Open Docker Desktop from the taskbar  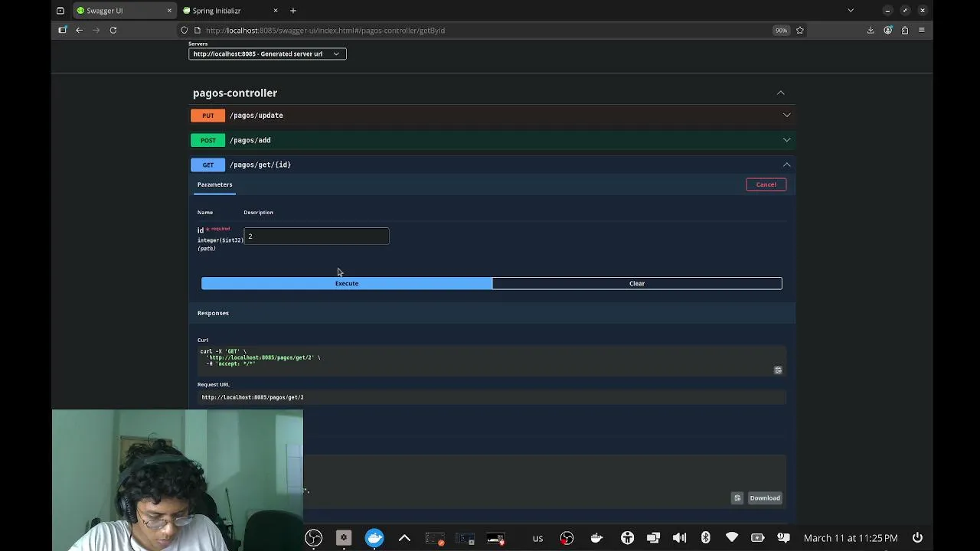[374, 538]
